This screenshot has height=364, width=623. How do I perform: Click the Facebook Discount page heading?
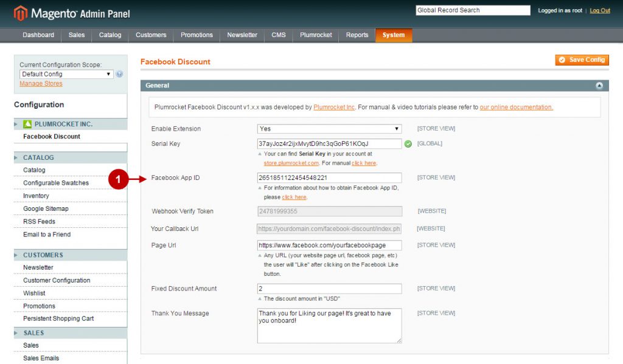[175, 61]
